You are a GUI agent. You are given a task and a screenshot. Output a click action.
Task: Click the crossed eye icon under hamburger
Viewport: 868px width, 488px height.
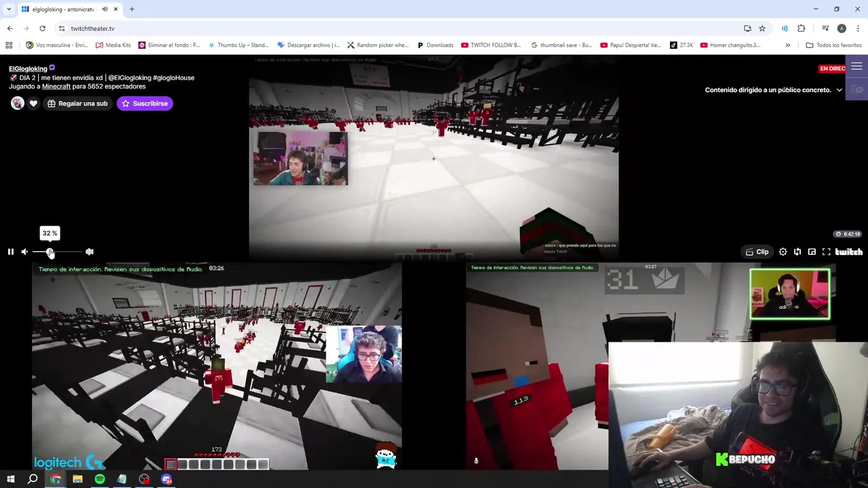coord(857,89)
